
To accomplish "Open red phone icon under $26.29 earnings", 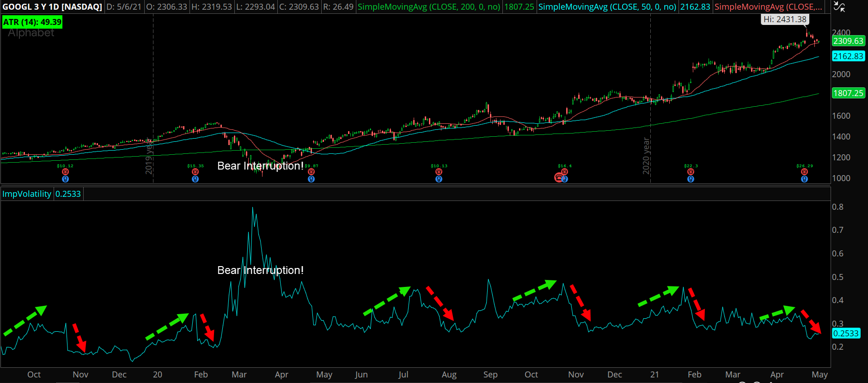I will point(804,172).
